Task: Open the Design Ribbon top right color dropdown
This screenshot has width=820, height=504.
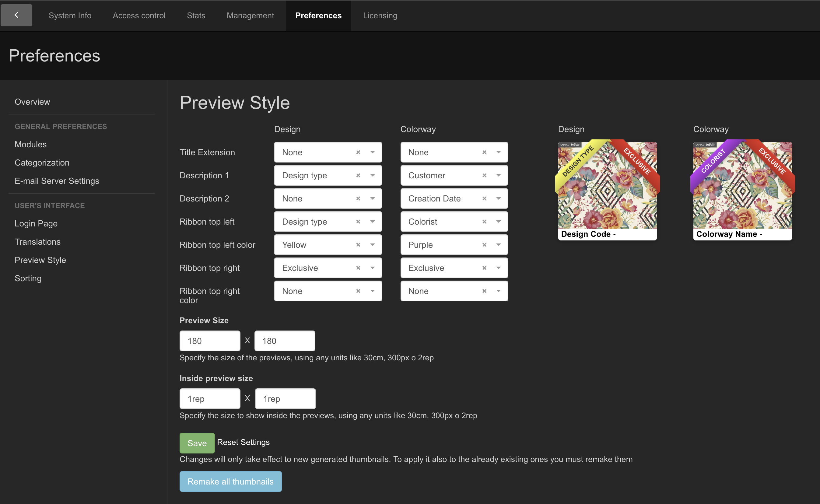Action: tap(372, 291)
